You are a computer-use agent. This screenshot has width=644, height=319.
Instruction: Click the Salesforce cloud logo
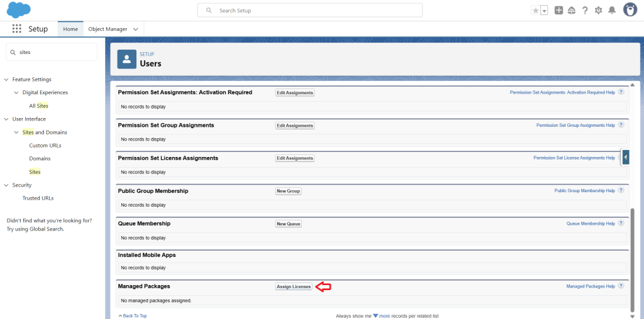click(x=19, y=10)
